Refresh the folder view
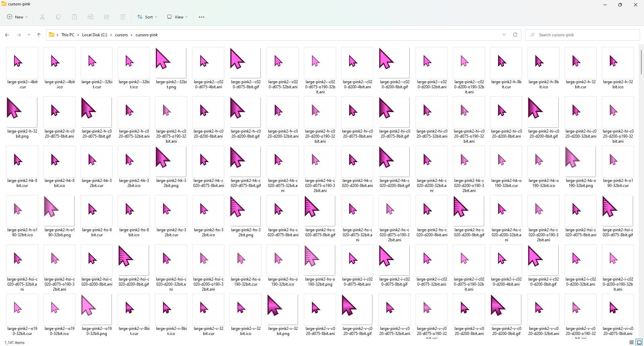This screenshot has width=644, height=346. pos(515,35)
